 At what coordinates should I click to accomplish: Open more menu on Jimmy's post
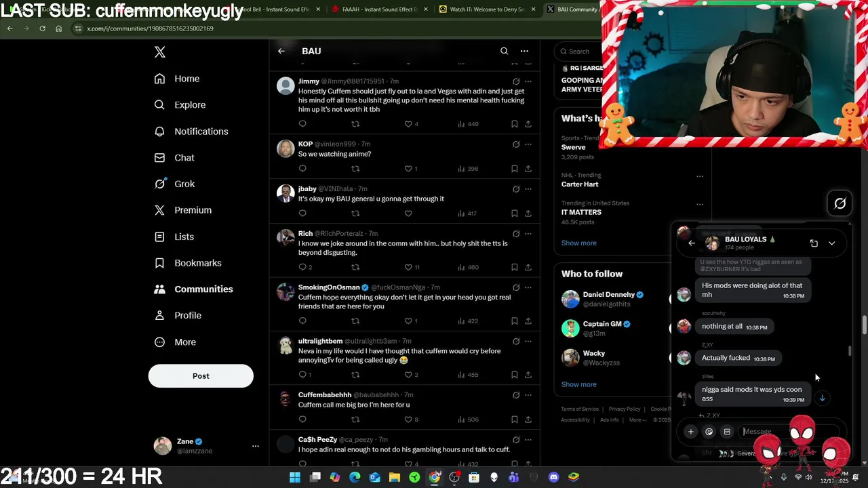tap(528, 81)
